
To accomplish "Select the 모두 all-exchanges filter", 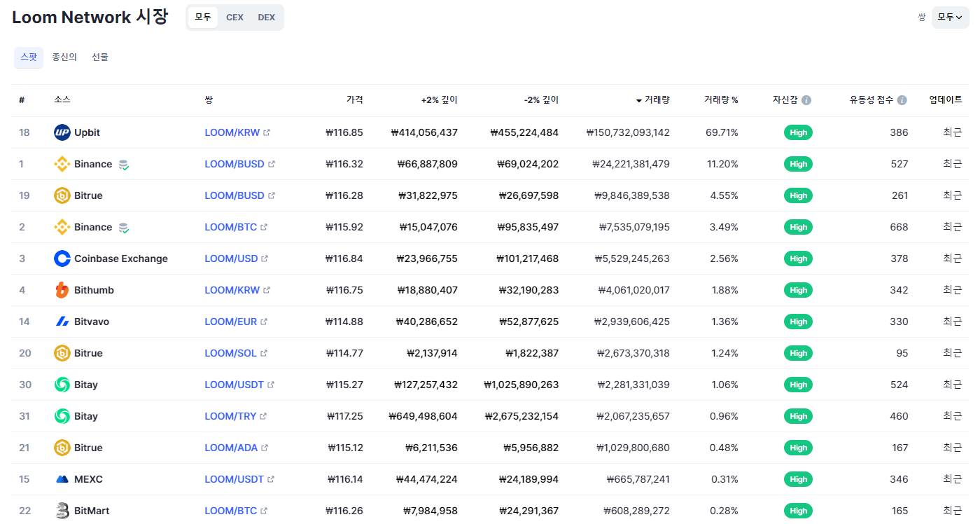I will coord(203,18).
